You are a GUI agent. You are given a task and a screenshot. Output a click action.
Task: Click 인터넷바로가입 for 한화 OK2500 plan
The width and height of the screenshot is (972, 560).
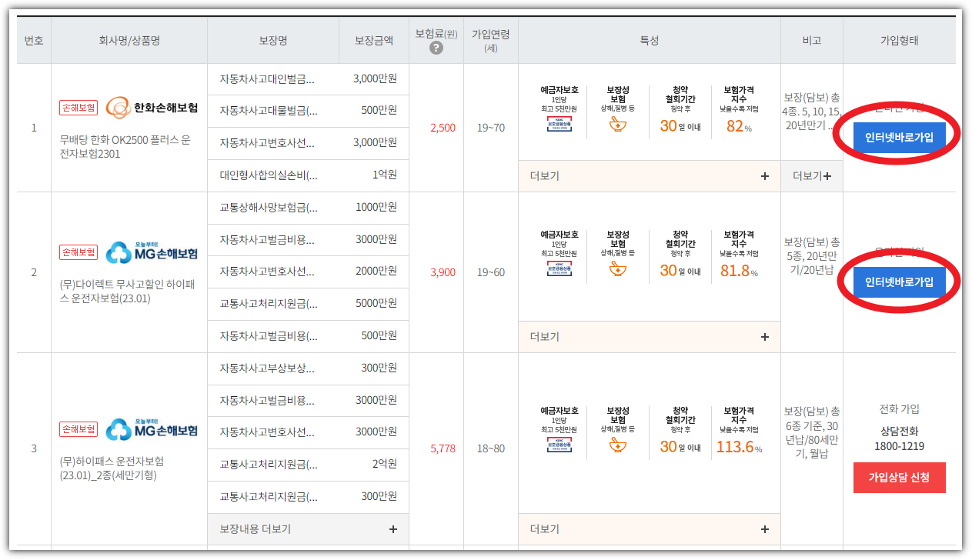899,138
